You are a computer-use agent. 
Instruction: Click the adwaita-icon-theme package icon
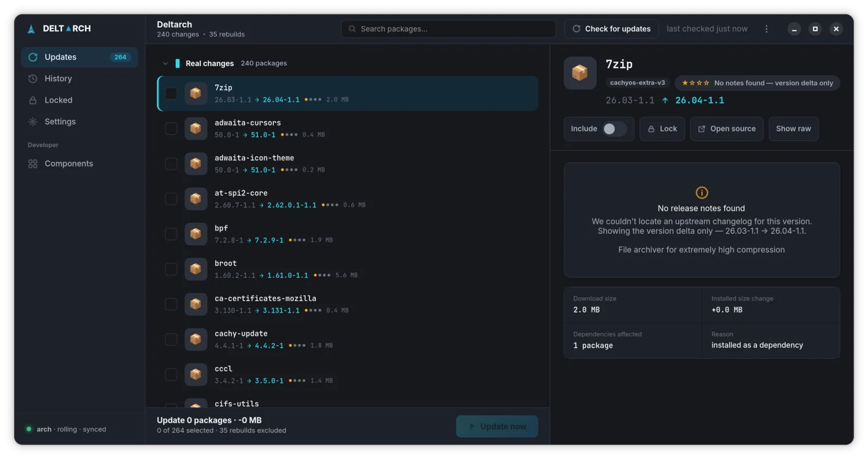pyautogui.click(x=196, y=164)
